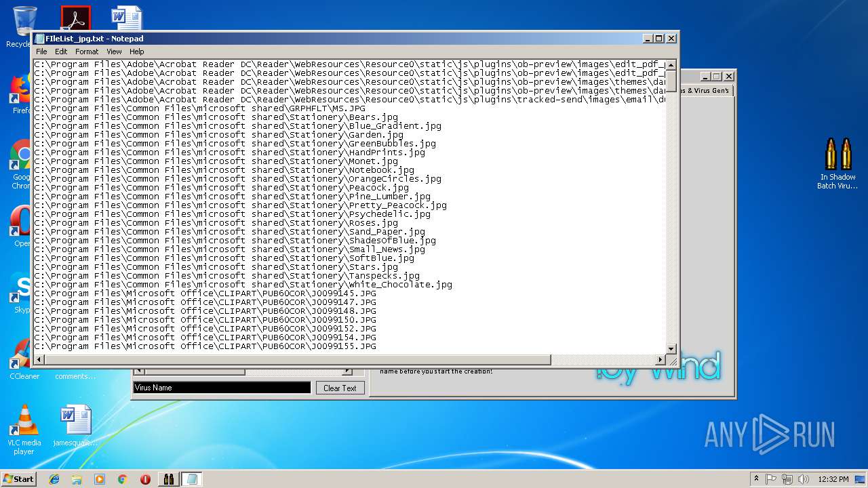Click background window's horizontal scrollbar right arrow
868x488 pixels.
(347, 371)
